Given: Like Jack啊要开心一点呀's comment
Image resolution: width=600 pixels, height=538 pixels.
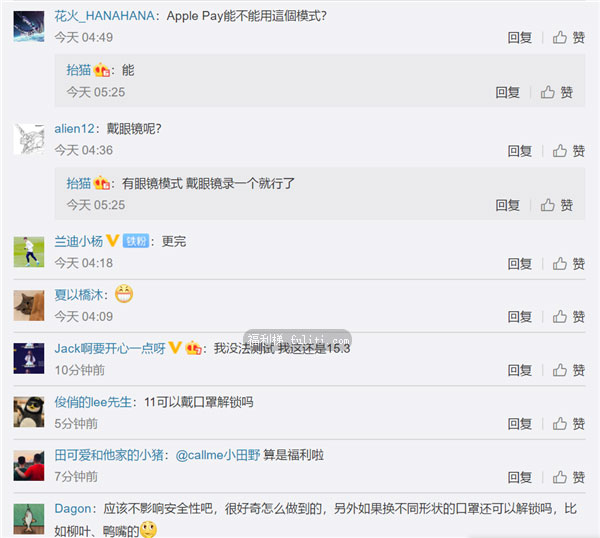Looking at the screenshot, I should 568,370.
